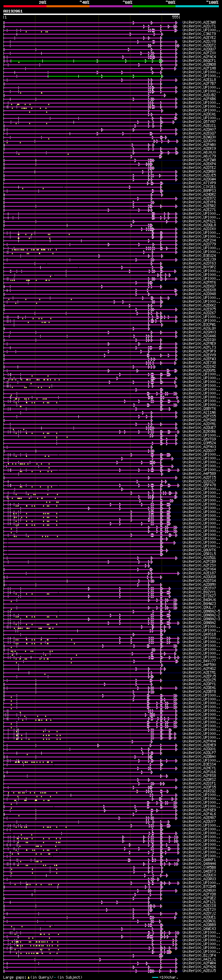Click hit label UniRef100_C0R5B8
Screen dimensions: 222x980
point(199,867)
